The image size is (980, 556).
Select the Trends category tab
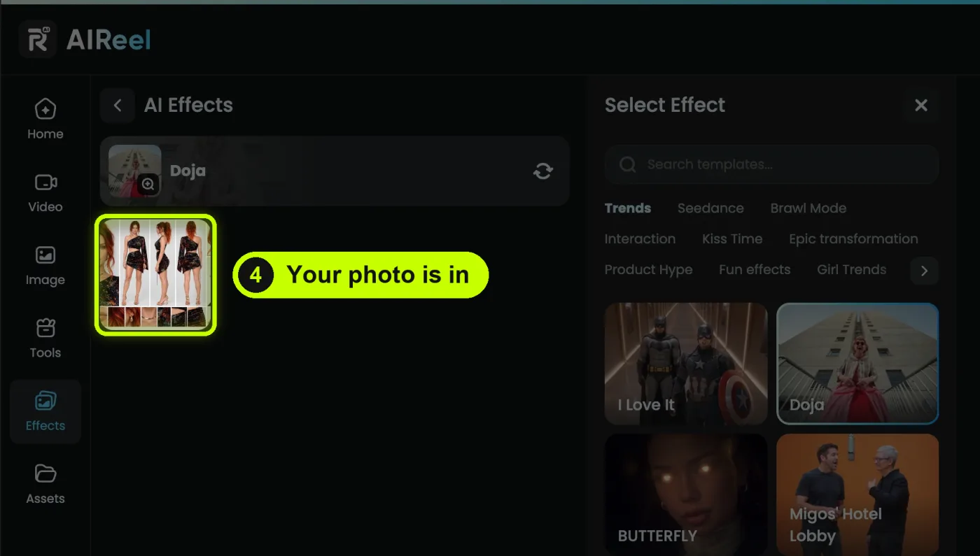coord(628,208)
